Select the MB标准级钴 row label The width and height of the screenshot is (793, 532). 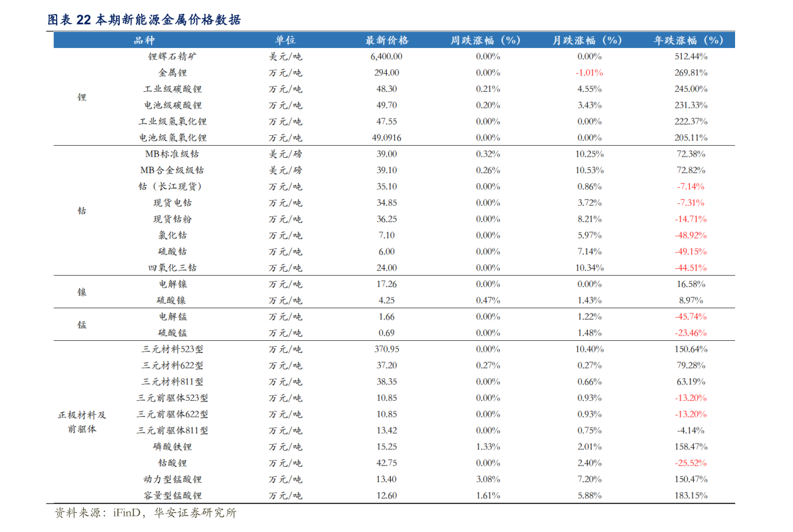point(172,154)
